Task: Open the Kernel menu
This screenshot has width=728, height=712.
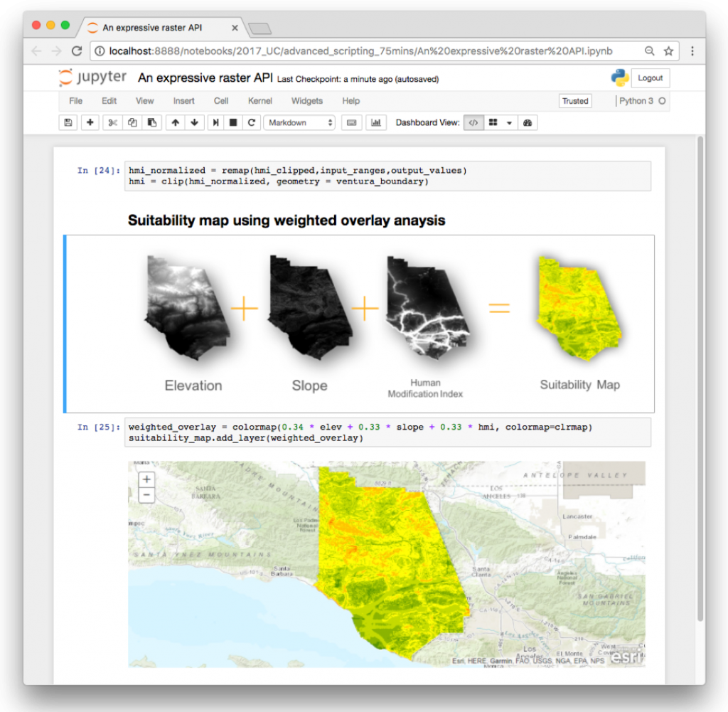Action: 260,101
